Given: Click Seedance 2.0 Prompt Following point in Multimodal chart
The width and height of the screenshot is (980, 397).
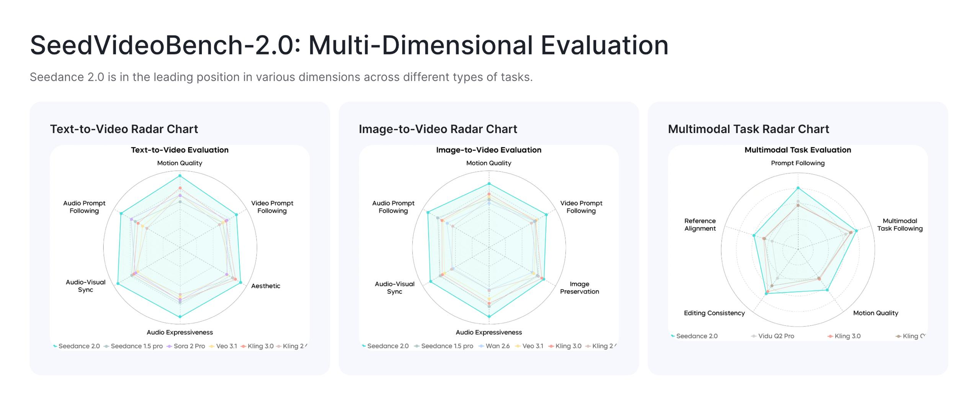Looking at the screenshot, I should coord(798,188).
